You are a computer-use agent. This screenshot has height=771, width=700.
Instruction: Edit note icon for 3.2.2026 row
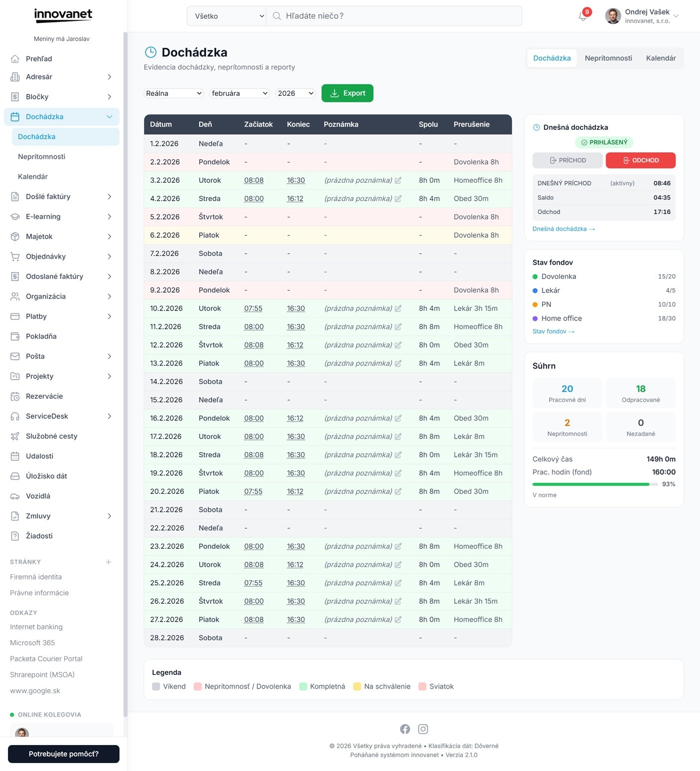398,180
